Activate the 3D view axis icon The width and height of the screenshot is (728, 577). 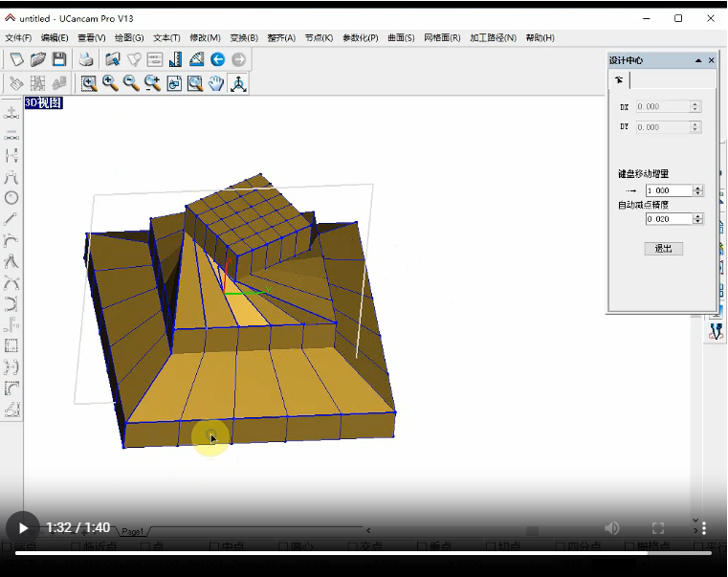point(237,83)
